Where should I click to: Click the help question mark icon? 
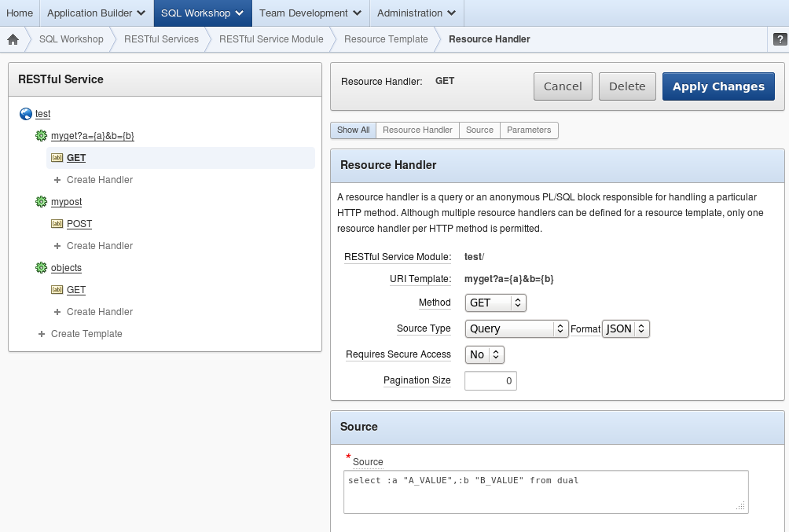[x=780, y=39]
